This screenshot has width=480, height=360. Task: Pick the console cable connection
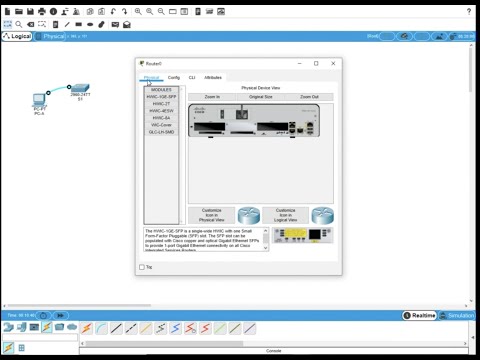tap(101, 329)
